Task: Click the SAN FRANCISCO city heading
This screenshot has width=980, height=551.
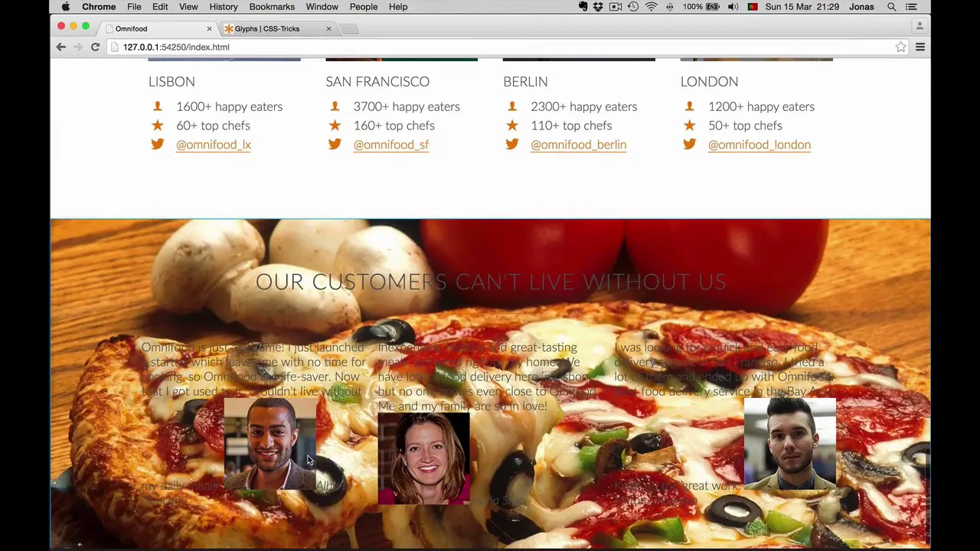Action: point(377,82)
